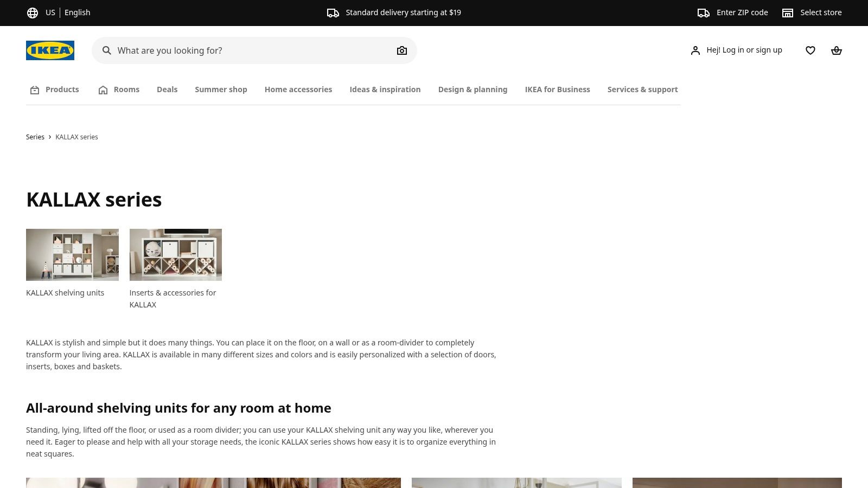Click the KALLAX series heading
This screenshot has width=868, height=488.
pos(94,200)
